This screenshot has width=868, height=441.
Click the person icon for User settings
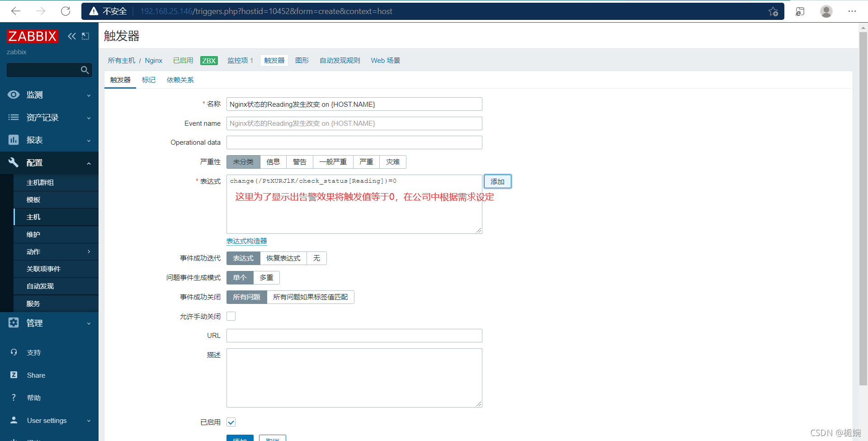click(14, 420)
